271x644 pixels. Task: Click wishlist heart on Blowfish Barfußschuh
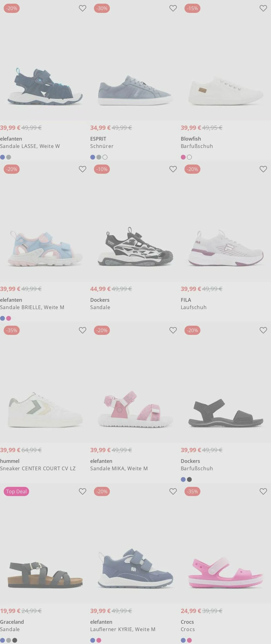[263, 8]
